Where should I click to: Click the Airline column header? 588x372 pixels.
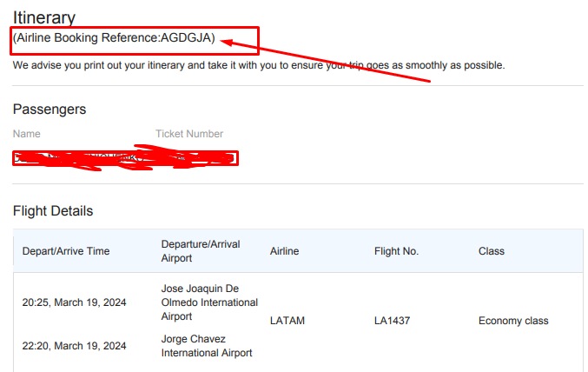click(284, 251)
